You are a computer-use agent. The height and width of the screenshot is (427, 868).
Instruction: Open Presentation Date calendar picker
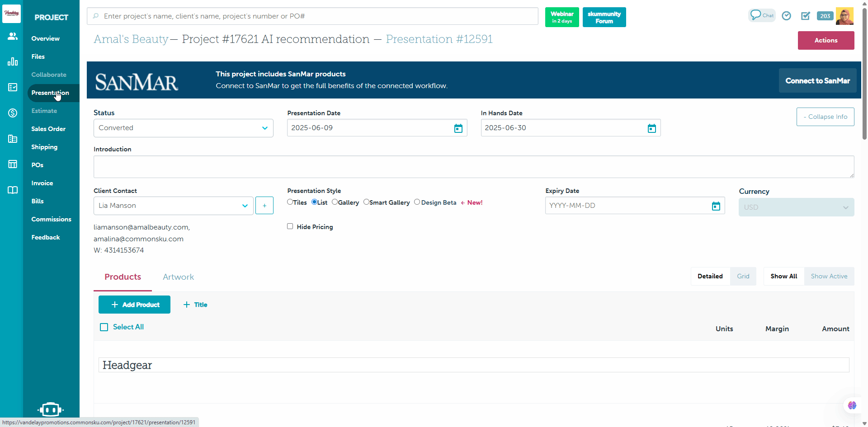(x=458, y=128)
